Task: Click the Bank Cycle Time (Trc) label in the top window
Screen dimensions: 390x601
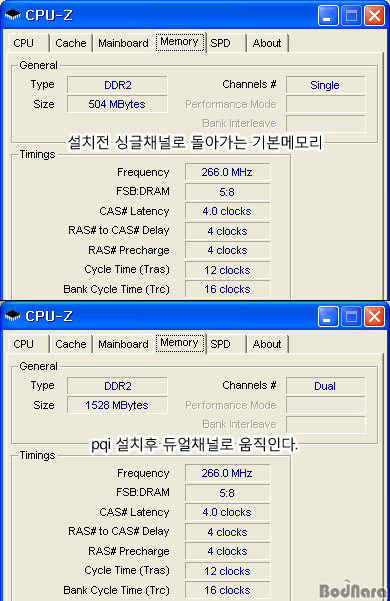Action: click(116, 289)
